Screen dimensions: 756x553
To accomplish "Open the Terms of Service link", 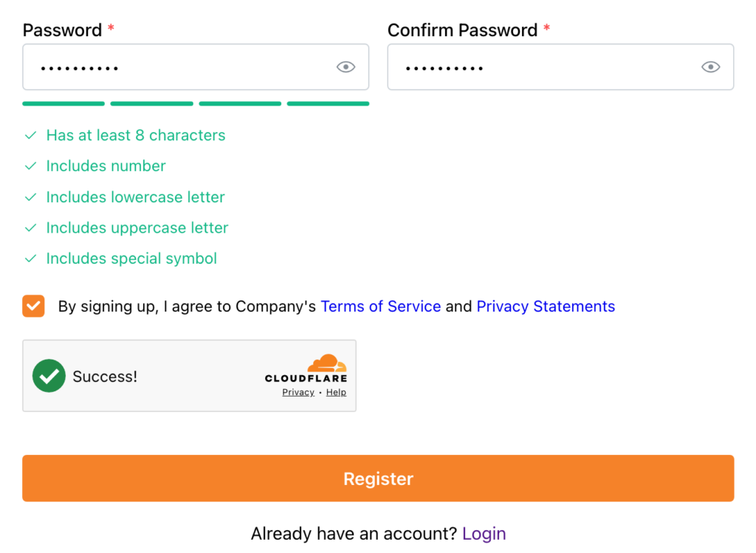I will (x=380, y=306).
